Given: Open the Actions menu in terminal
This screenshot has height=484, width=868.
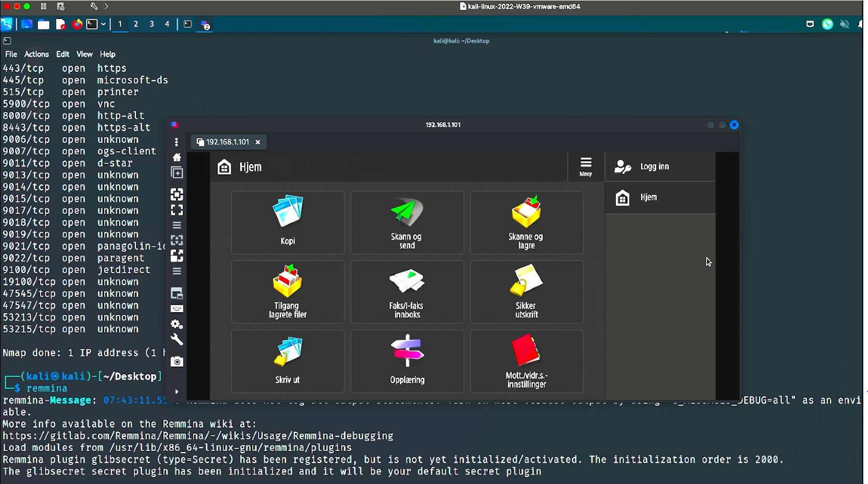Looking at the screenshot, I should (36, 54).
